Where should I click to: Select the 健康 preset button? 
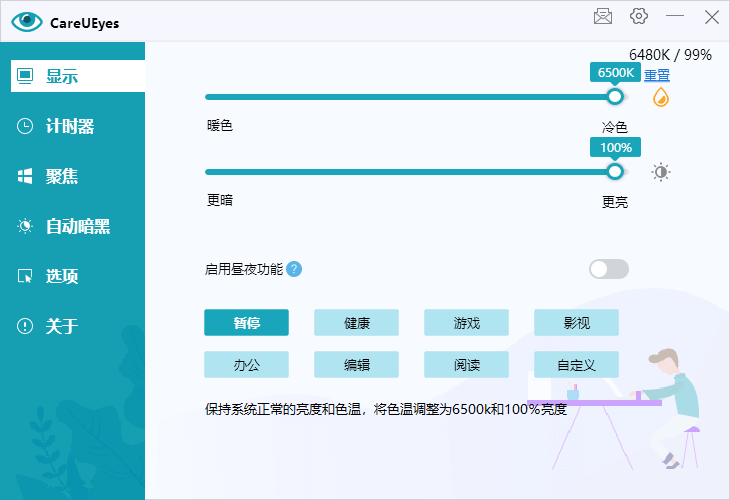coord(356,323)
